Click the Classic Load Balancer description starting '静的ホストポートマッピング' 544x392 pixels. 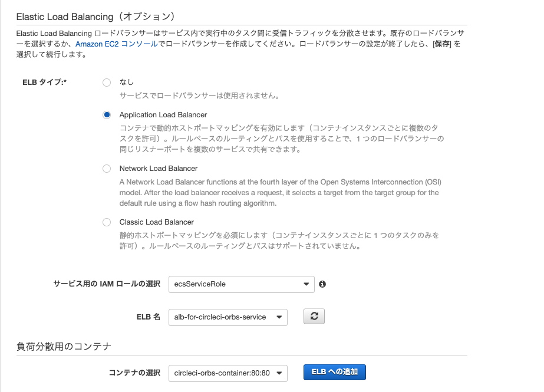coord(279,241)
